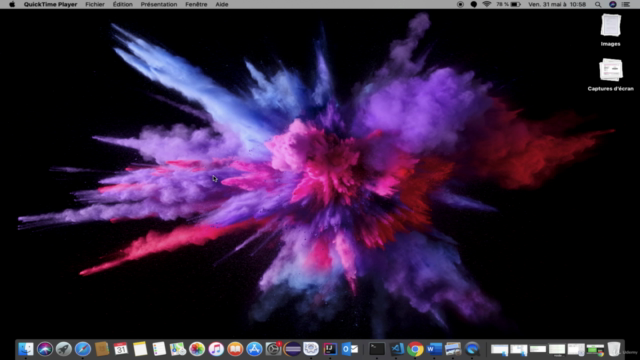Open the Terminal app in dock
Viewport: 640px width, 360px height.
click(377, 349)
